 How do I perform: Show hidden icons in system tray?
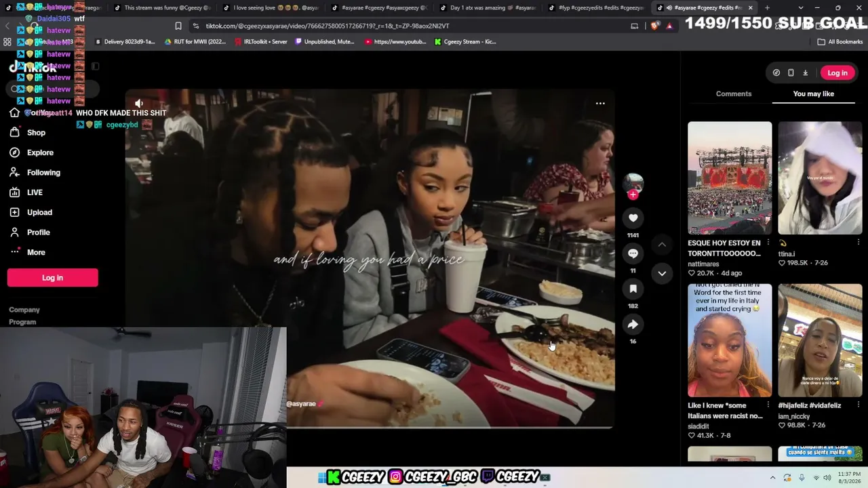coord(772,477)
